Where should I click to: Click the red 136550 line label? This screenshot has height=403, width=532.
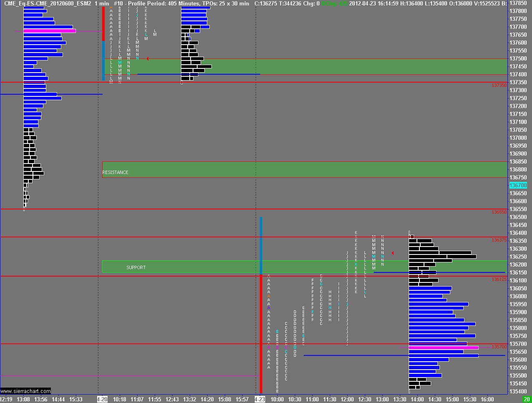(499, 212)
